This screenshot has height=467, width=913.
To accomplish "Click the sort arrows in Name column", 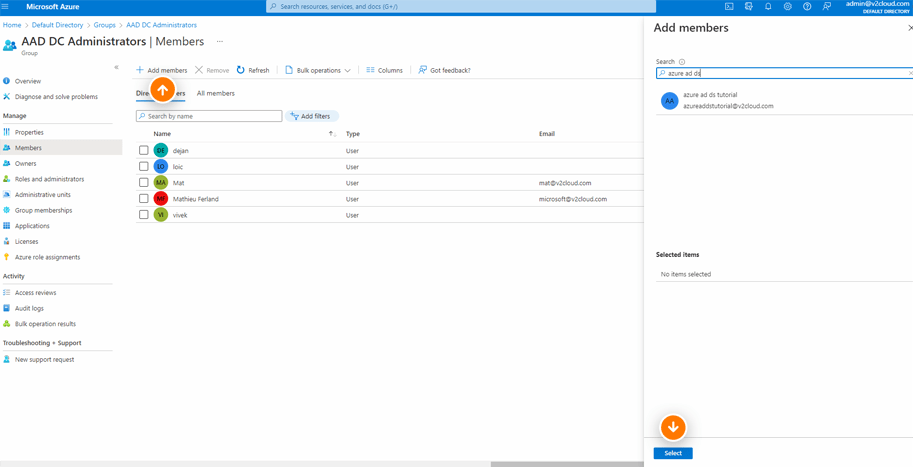I will [x=332, y=134].
